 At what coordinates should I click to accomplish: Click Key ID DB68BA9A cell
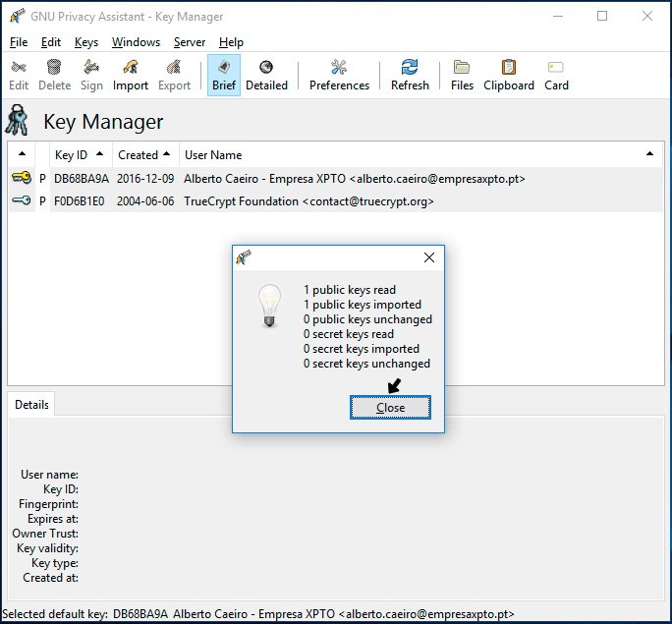82,179
